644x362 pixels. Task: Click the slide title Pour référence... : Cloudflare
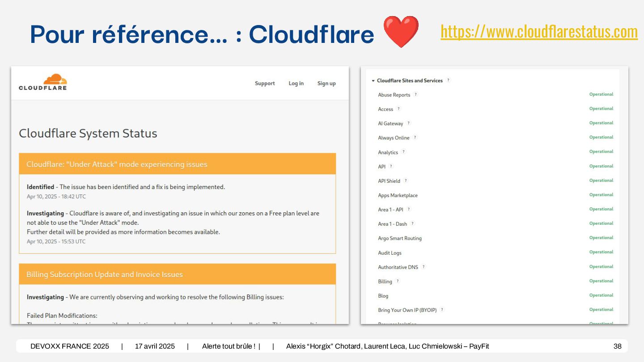(202, 34)
